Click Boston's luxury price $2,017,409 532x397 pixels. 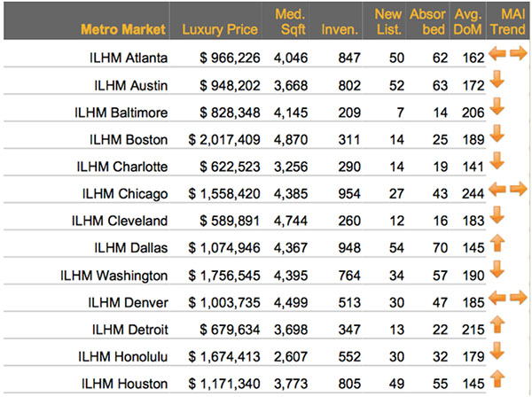tap(223, 139)
